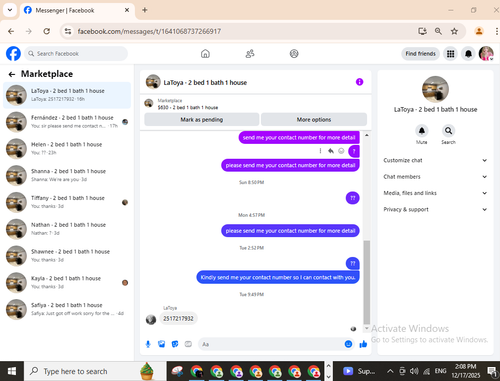
Task: Open the Friends icon in top navigation
Action: click(250, 54)
